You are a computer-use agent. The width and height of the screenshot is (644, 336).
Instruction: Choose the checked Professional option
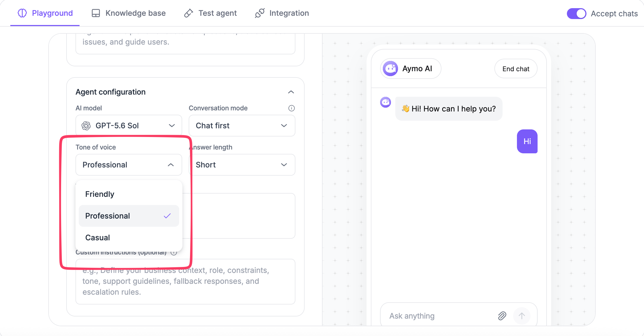coord(129,216)
